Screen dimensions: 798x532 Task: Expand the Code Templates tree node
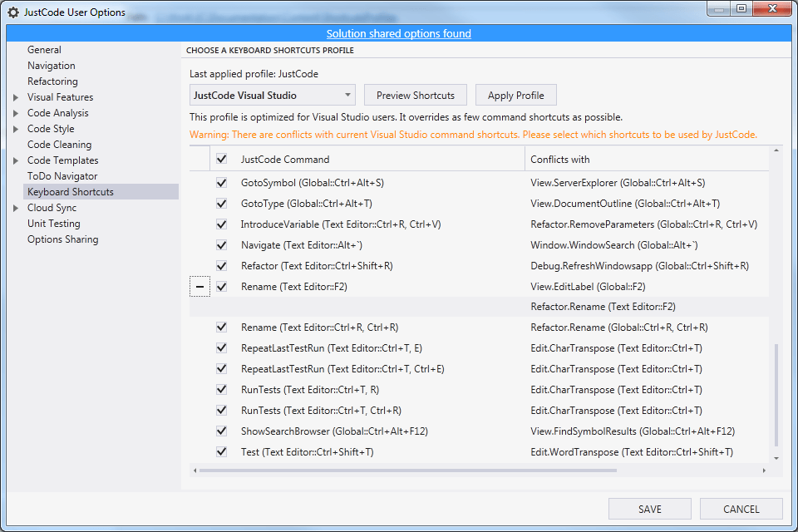pyautogui.click(x=16, y=160)
